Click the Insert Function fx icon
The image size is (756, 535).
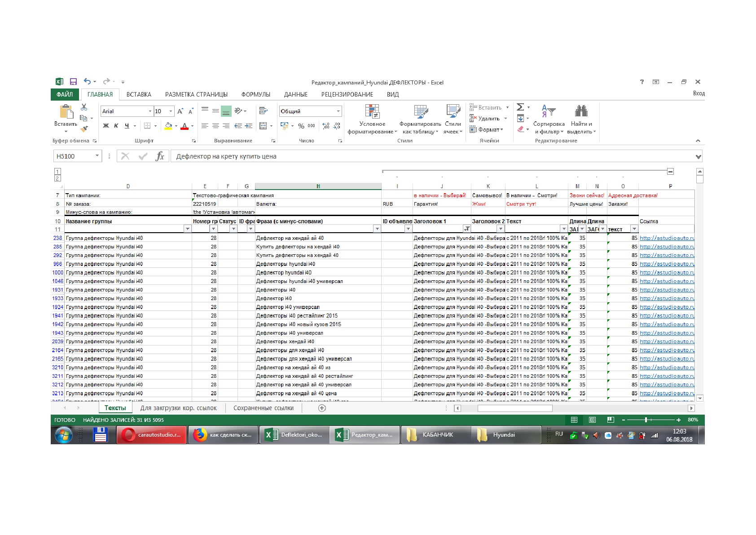tap(159, 156)
